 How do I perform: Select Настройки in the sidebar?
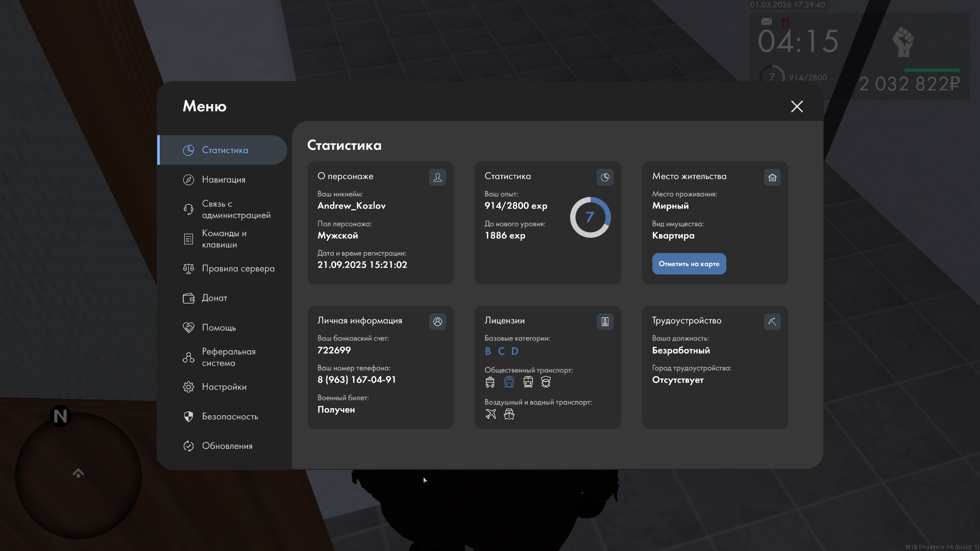pyautogui.click(x=224, y=387)
